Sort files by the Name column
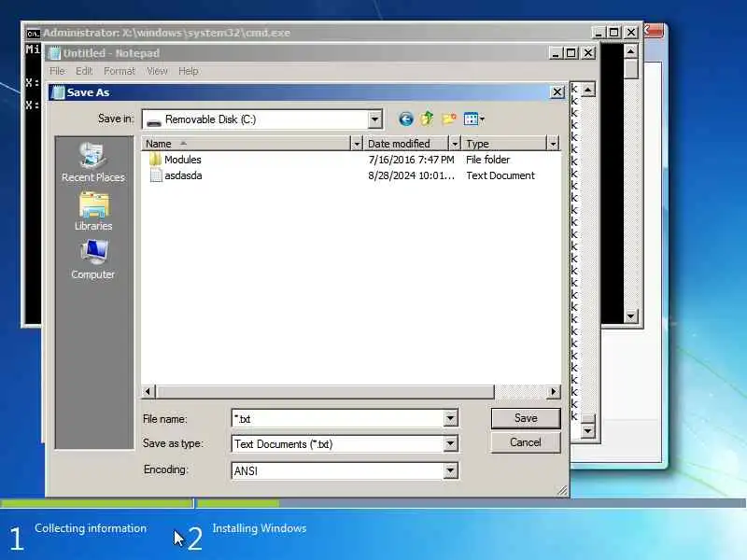Viewport: 747px width, 560px height. point(246,144)
